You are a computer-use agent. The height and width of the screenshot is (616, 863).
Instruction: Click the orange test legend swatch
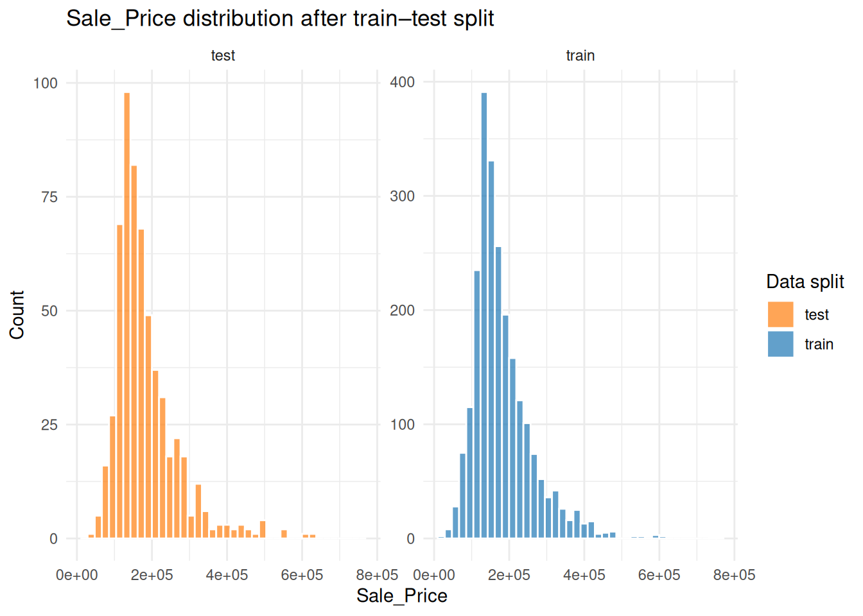(x=780, y=314)
